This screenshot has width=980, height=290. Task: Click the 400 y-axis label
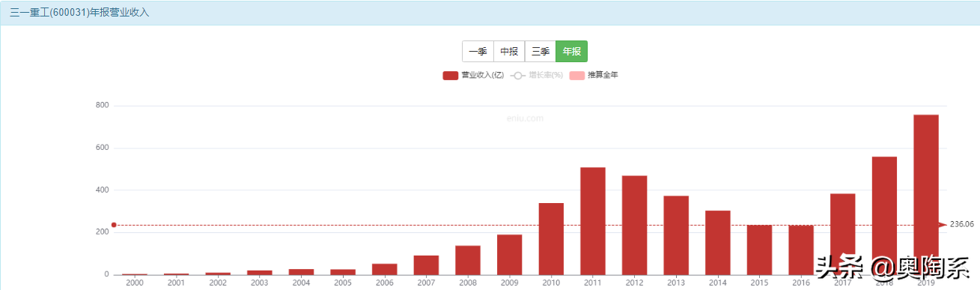click(103, 190)
